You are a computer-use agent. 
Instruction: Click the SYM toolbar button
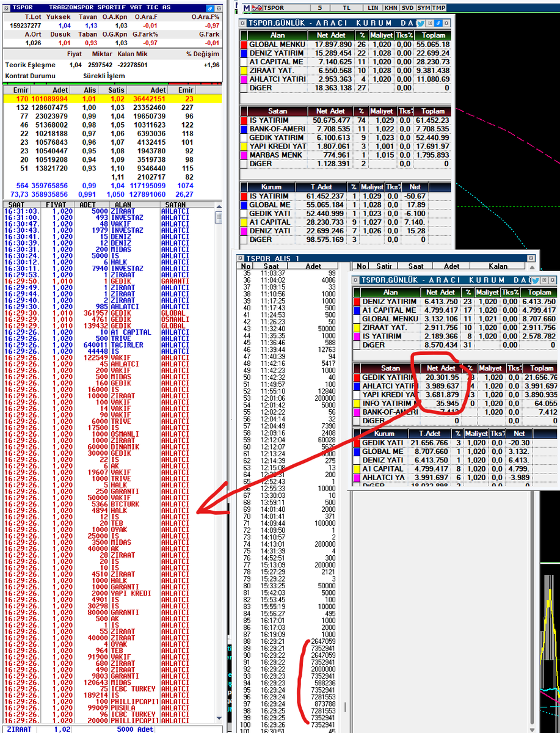[x=423, y=8]
